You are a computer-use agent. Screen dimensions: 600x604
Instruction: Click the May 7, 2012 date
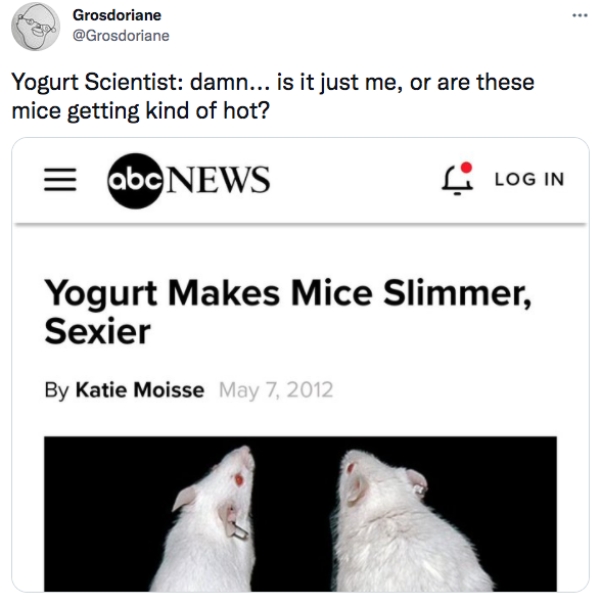(x=274, y=389)
